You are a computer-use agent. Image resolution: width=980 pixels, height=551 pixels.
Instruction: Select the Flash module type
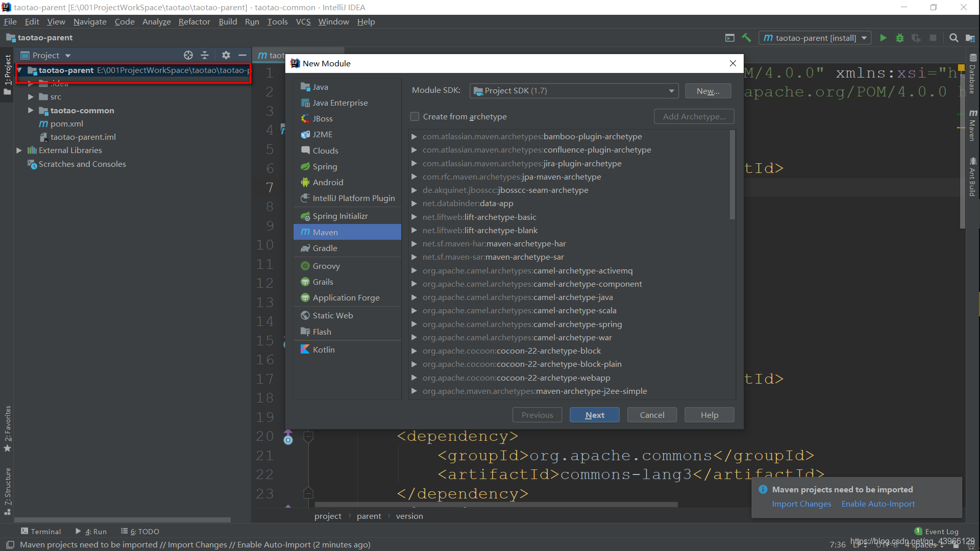click(348, 332)
